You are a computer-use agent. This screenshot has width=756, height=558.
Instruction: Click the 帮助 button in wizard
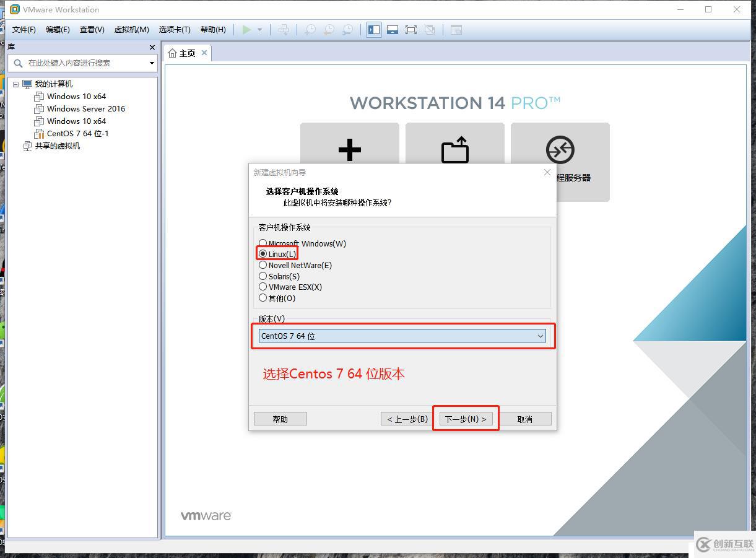click(280, 419)
